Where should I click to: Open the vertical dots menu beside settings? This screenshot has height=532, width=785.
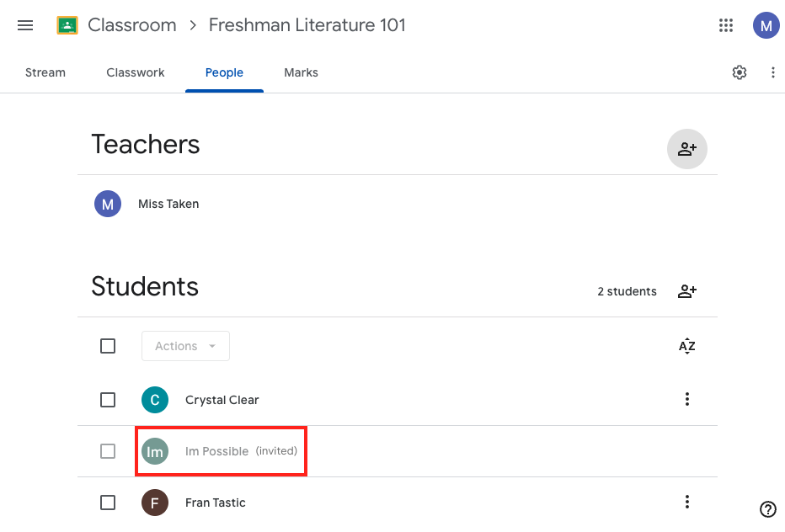click(x=773, y=72)
